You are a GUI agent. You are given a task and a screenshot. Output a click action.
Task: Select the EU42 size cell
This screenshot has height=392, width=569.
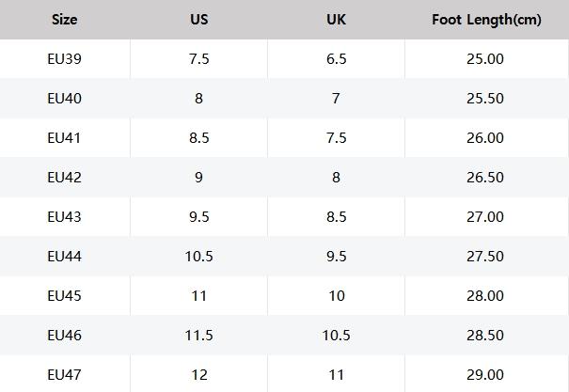(x=64, y=177)
